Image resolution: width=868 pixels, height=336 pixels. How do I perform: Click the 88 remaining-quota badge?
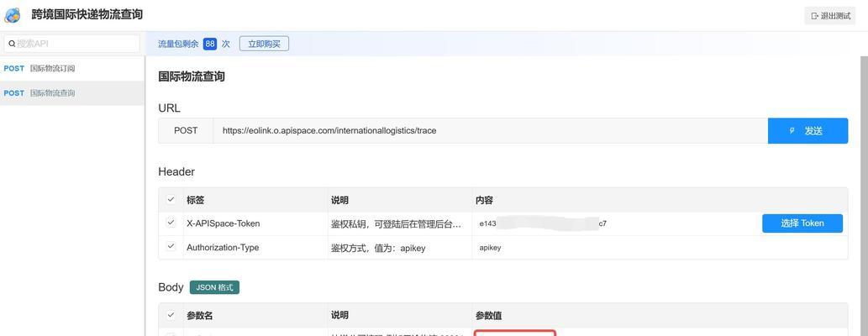[x=210, y=44]
